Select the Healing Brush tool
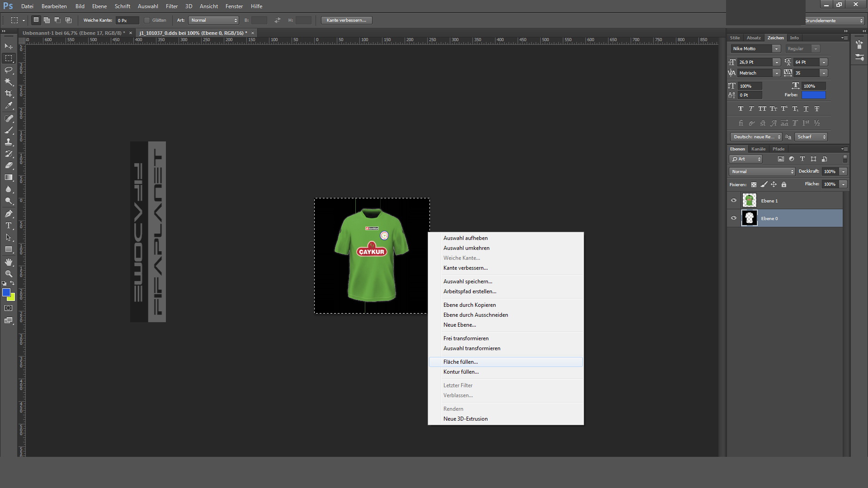Image resolution: width=868 pixels, height=488 pixels. point(9,118)
